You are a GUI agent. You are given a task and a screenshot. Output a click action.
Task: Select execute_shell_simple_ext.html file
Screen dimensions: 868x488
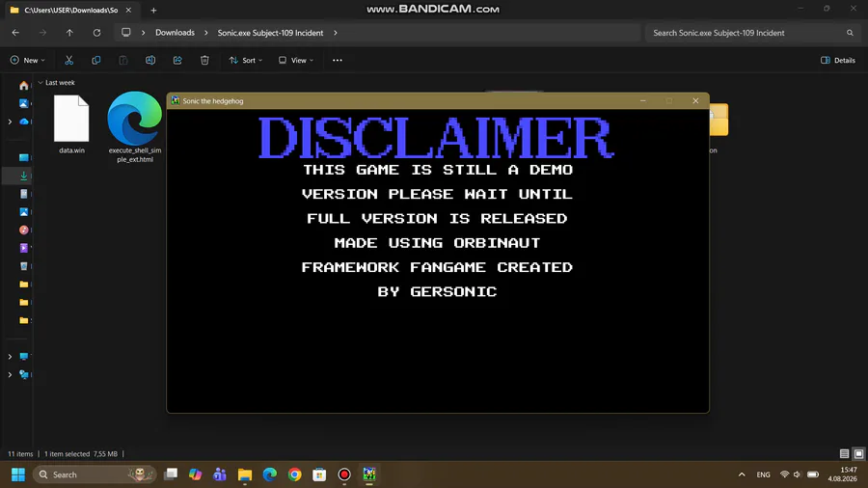(134, 127)
